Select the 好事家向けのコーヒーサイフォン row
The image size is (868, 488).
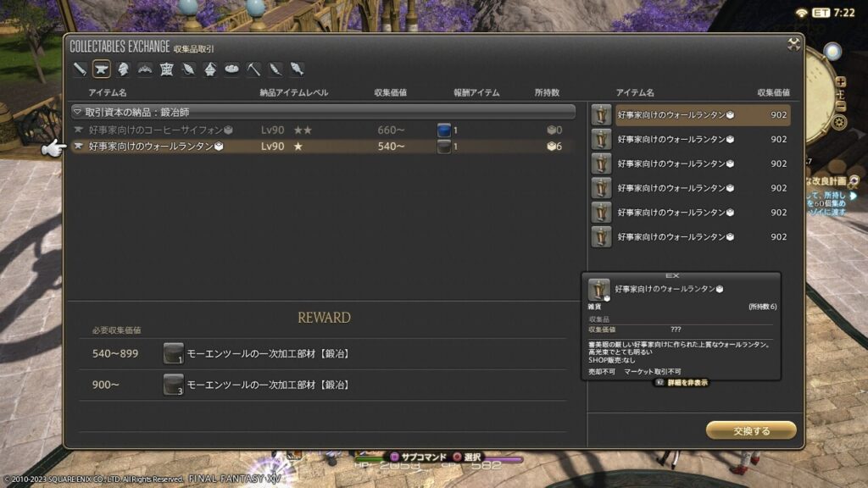(323, 130)
